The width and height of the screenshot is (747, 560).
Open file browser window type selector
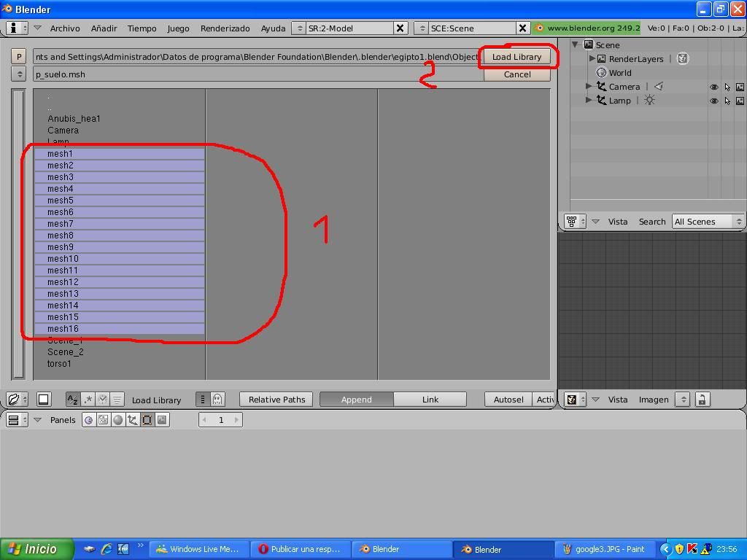coord(18,399)
